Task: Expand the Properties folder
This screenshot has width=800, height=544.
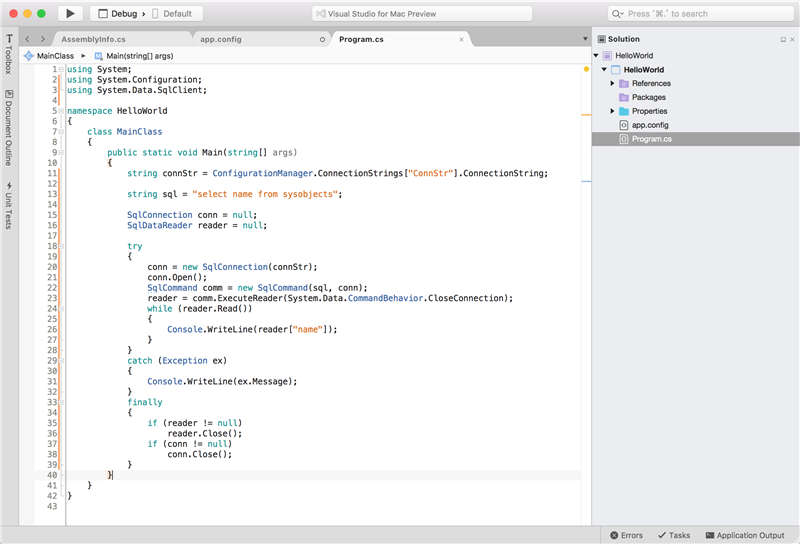Action: click(x=612, y=111)
